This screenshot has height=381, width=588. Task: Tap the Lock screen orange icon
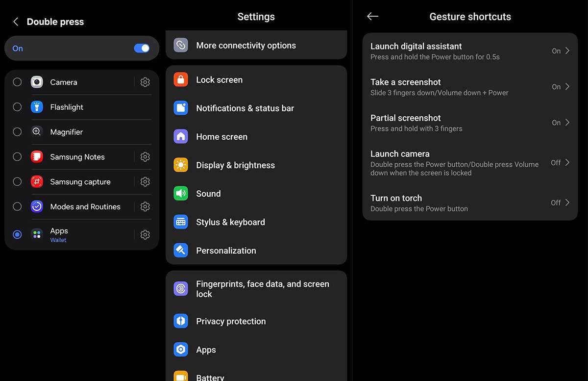click(181, 80)
